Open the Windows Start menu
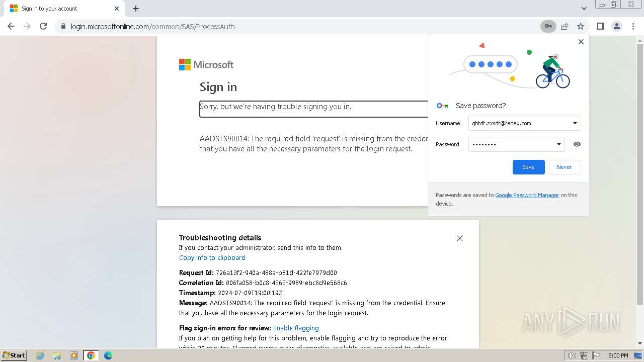 tap(14, 355)
